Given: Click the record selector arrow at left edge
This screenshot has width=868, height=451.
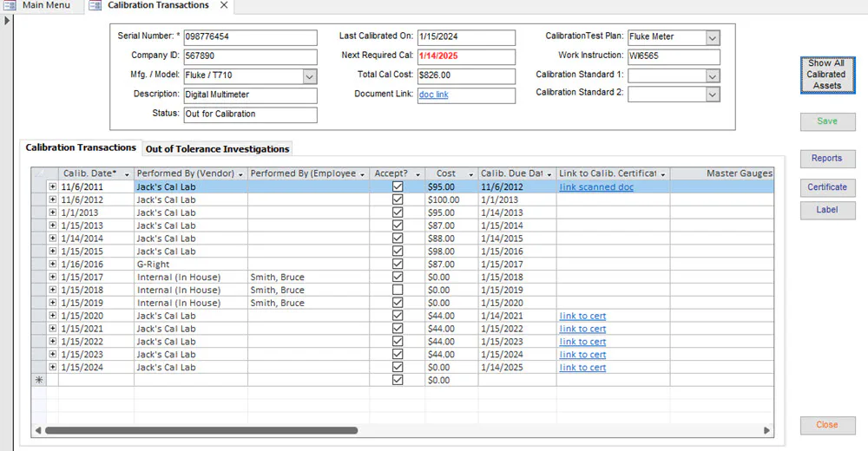Looking at the screenshot, I should (x=7, y=21).
